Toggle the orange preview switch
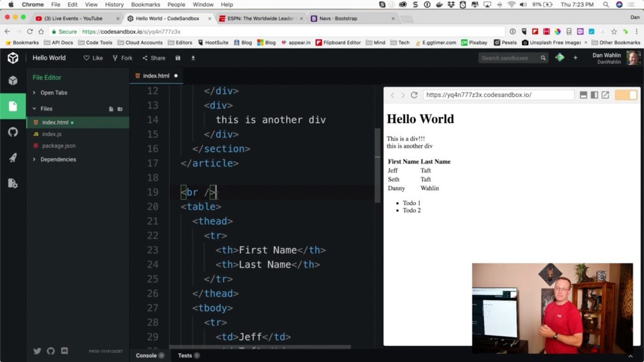Viewport: 644px width, 362px height. tap(626, 95)
